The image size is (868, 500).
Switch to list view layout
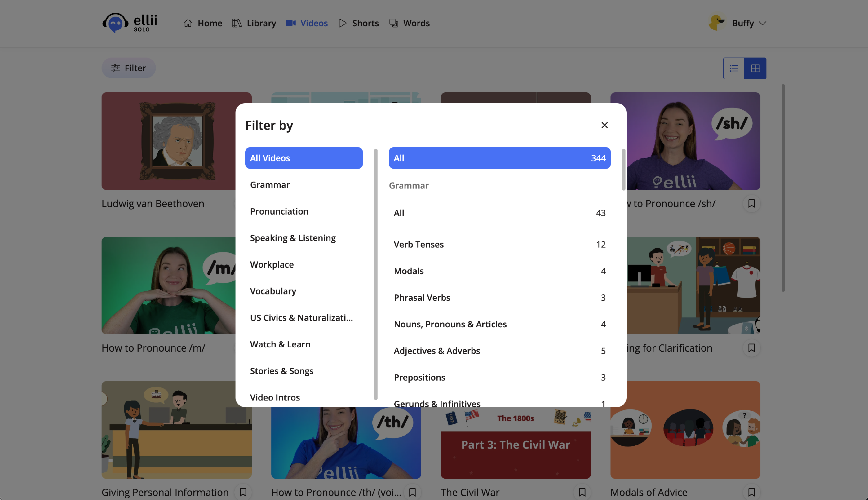(733, 68)
